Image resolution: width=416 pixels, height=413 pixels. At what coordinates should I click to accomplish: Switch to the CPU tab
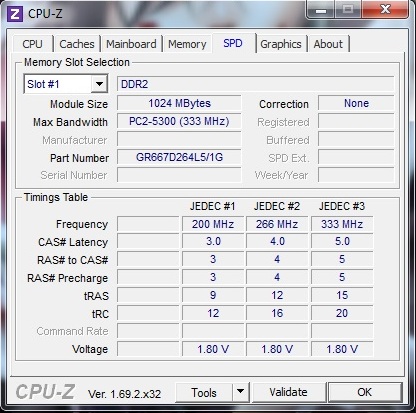coord(32,44)
